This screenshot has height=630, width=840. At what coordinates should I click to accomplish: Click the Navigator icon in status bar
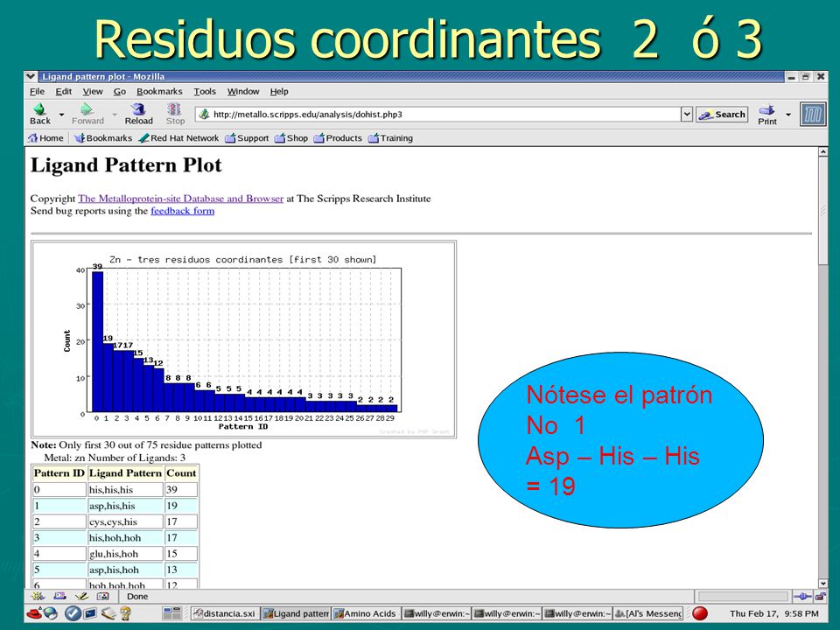[x=38, y=596]
